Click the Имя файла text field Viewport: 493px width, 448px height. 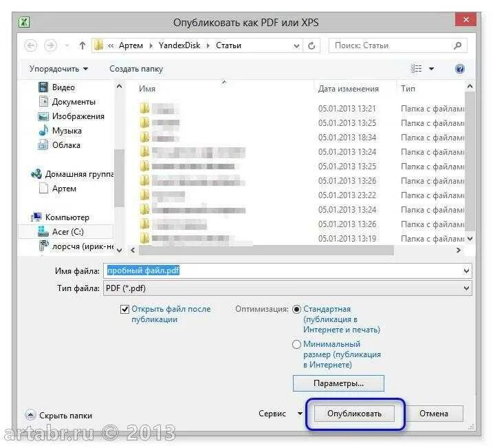pyautogui.click(x=283, y=271)
